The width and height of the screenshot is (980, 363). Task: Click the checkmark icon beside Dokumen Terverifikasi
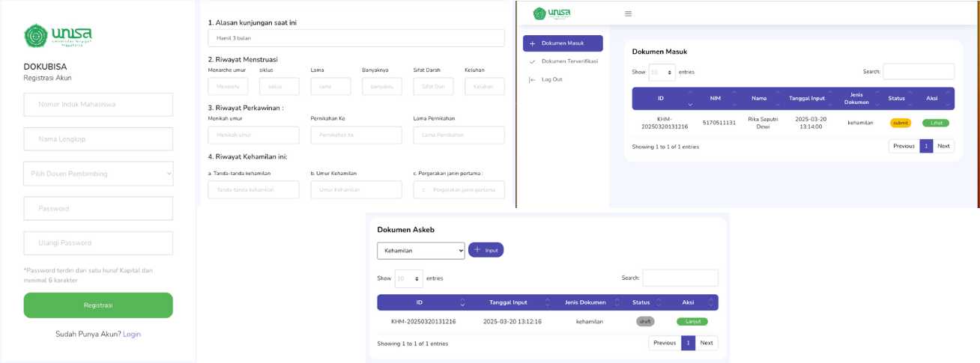pos(533,61)
